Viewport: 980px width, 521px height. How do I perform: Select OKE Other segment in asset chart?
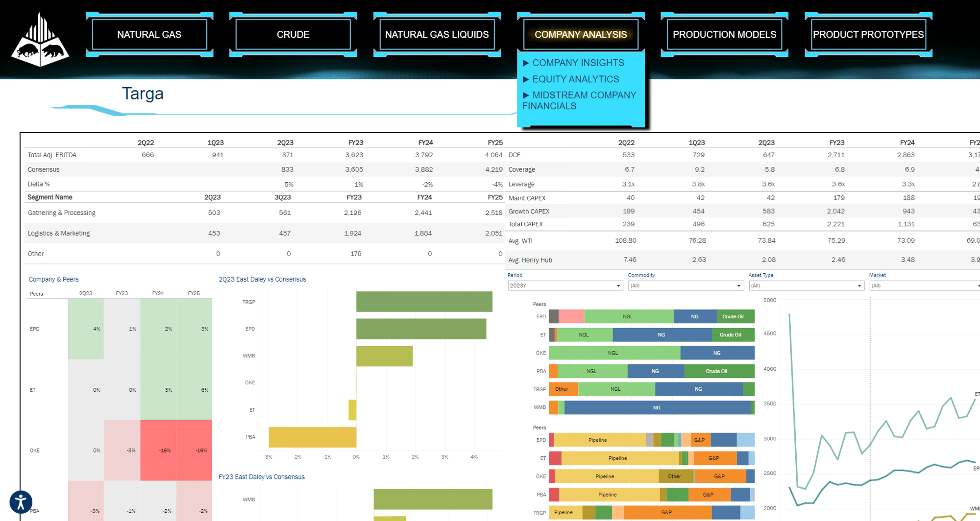(x=676, y=476)
